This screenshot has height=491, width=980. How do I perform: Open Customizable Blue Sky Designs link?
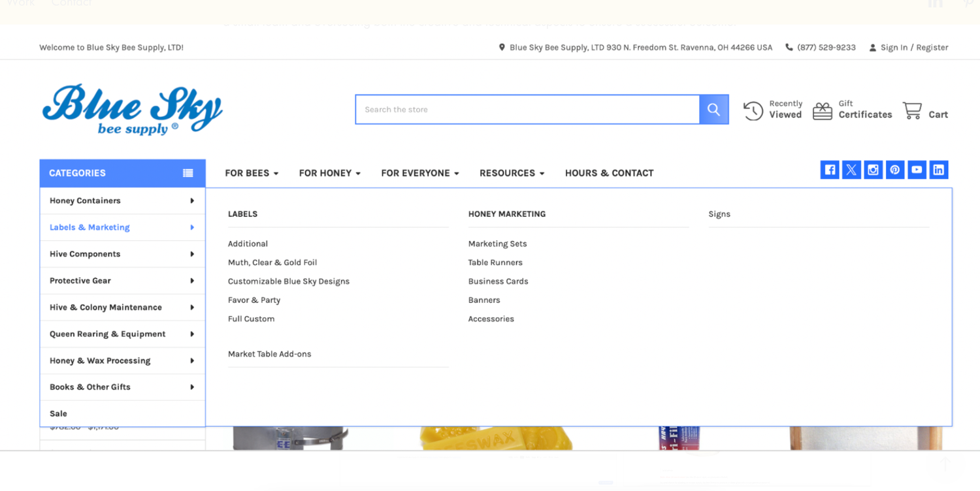coord(289,281)
